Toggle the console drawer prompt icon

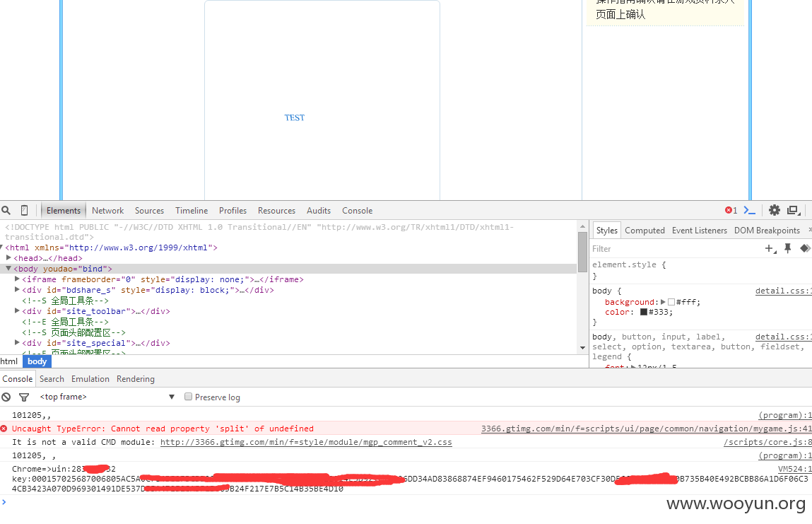pyautogui.click(x=749, y=211)
